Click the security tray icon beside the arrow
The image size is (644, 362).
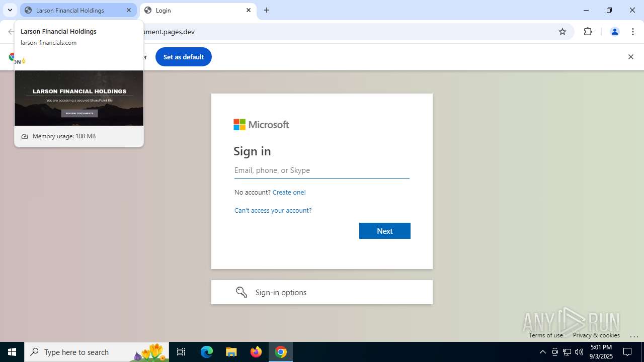(x=555, y=352)
